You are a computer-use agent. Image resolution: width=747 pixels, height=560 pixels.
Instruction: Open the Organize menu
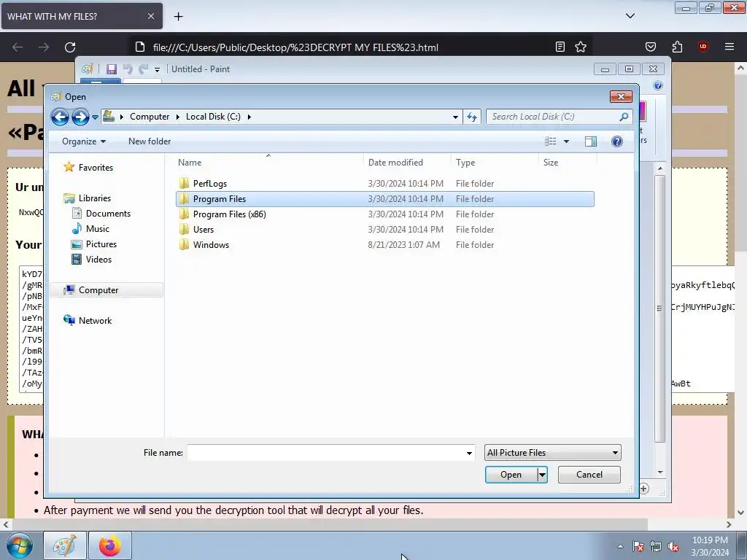click(x=84, y=141)
